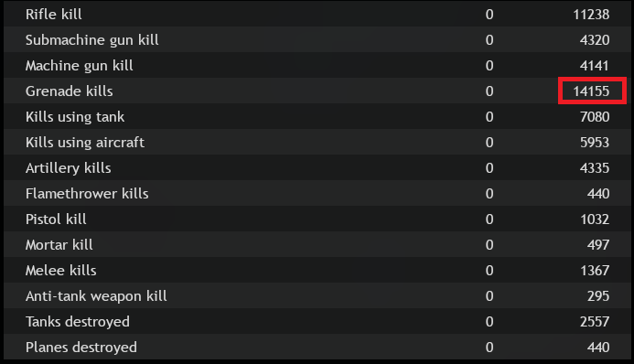
Task: Select Anti-tank weapon kill label
Action: 96,296
